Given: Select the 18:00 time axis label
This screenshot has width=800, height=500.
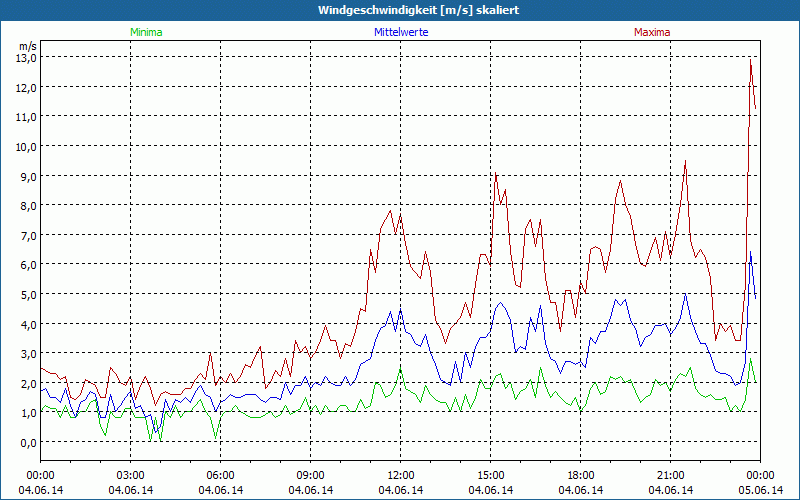Looking at the screenshot, I should (x=581, y=475).
